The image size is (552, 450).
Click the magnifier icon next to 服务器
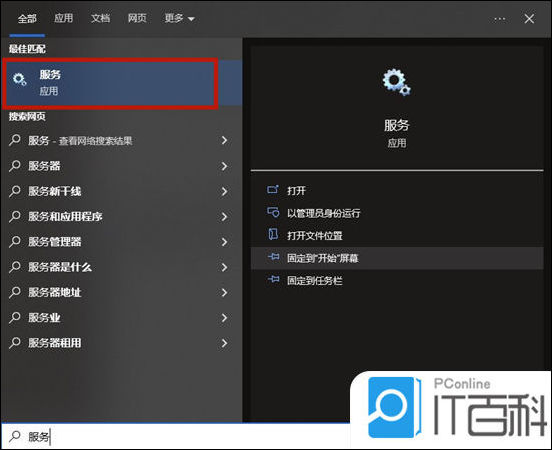click(15, 165)
